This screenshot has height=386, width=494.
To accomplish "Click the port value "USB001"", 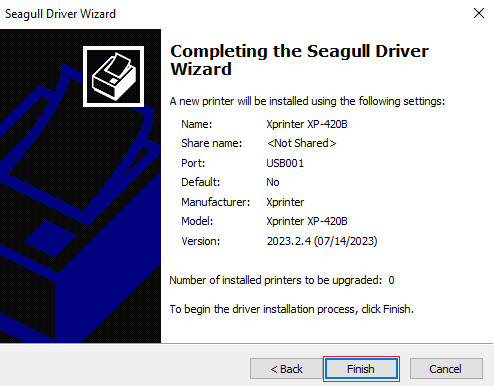I will point(285,163).
